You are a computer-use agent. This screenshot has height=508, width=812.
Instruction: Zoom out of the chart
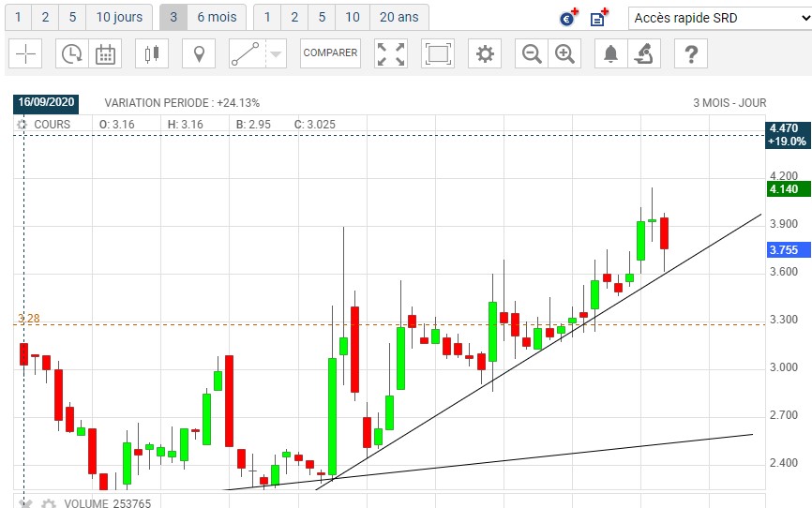(532, 53)
